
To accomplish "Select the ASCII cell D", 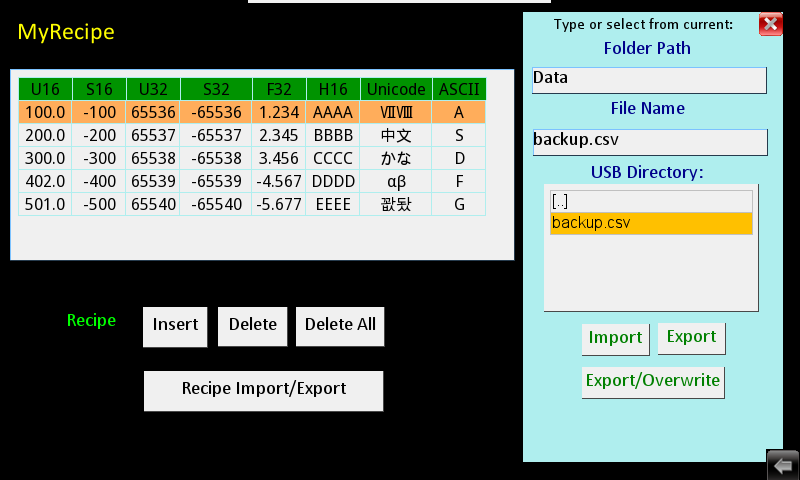I will click(459, 158).
